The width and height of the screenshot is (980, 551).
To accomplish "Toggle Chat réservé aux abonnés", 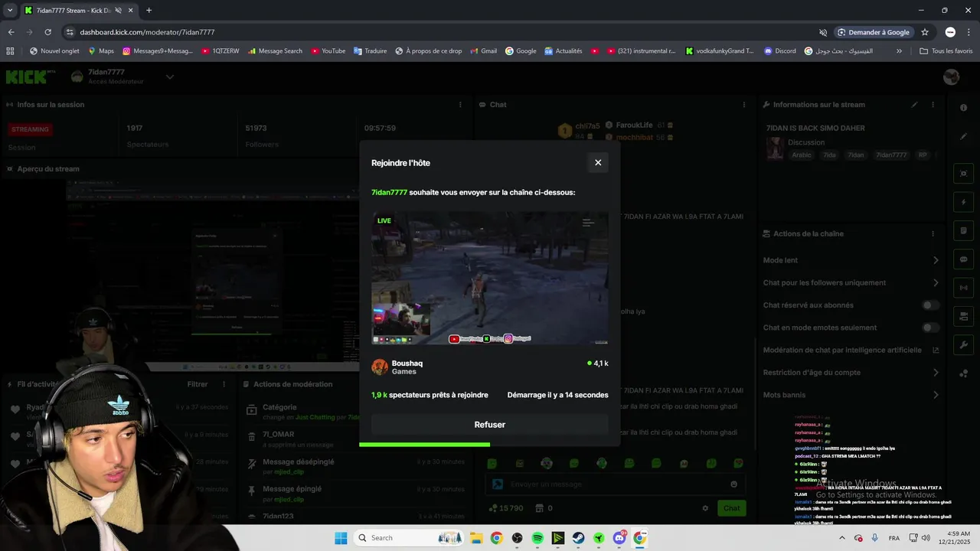I will (930, 305).
